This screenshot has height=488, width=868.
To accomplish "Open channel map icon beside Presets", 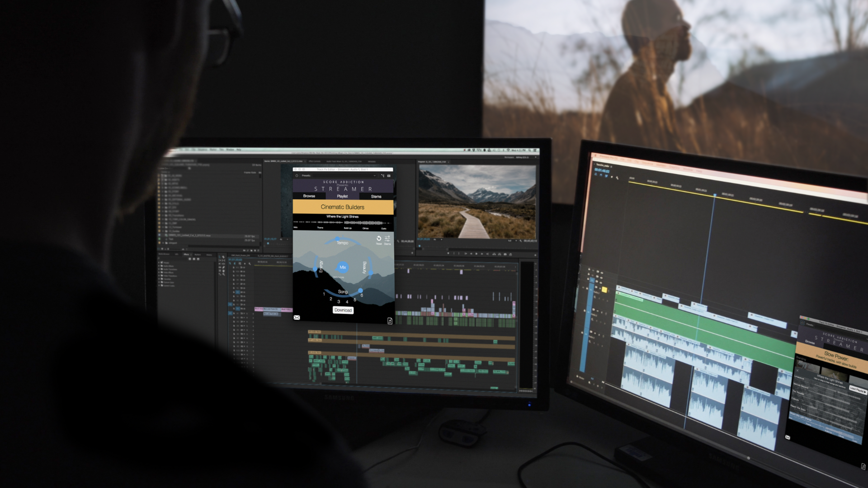I will click(382, 175).
